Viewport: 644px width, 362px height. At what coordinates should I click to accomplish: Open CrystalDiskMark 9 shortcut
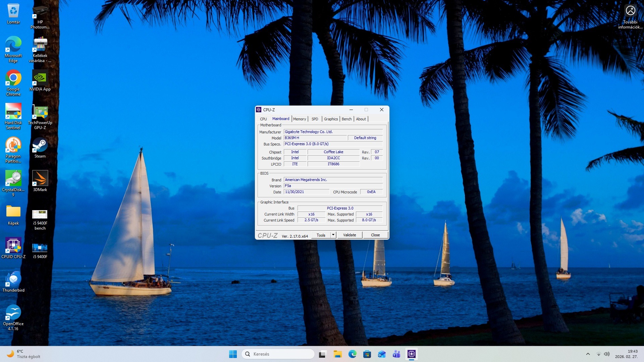point(13,178)
